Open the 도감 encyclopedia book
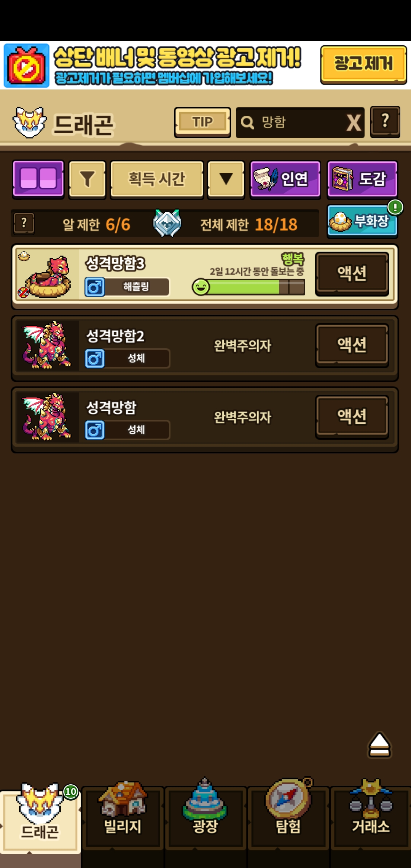411x868 pixels. (362, 179)
